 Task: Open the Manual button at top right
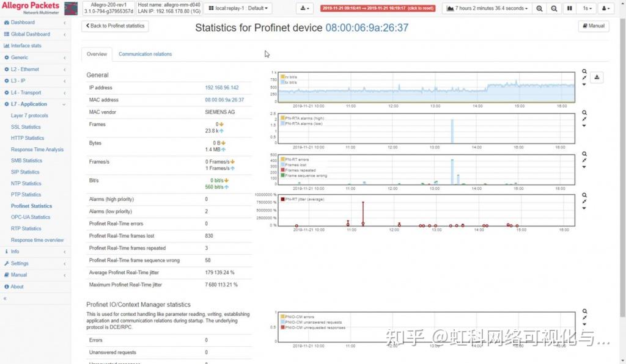pyautogui.click(x=594, y=26)
